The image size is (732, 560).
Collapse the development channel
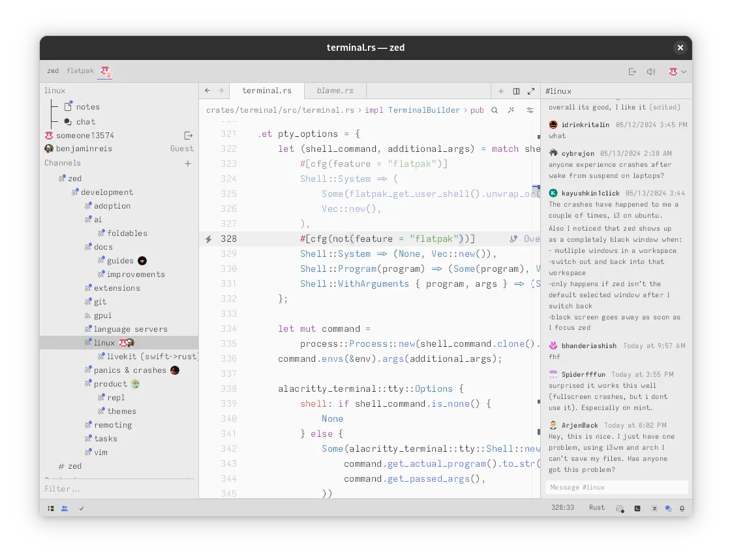[x=106, y=192]
